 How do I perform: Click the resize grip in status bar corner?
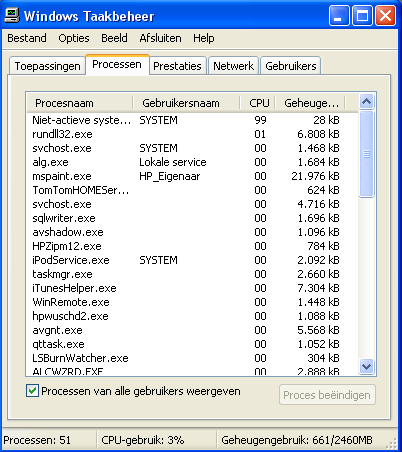point(392,443)
